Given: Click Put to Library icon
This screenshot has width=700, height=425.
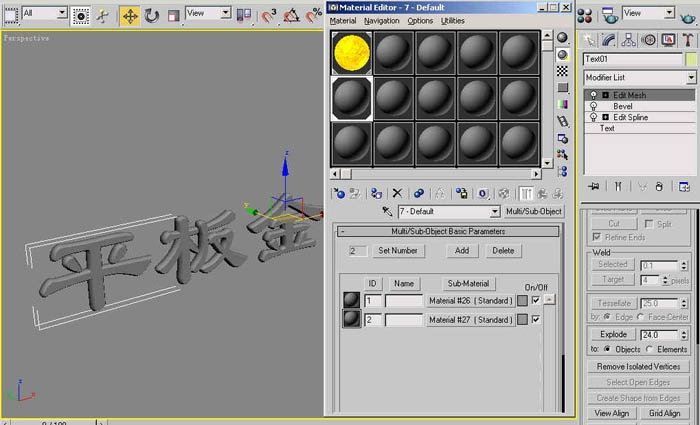Looking at the screenshot, I should [461, 193].
